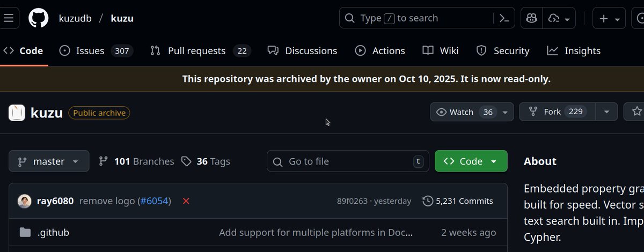Go to the Discussions tab
644x252 pixels.
click(303, 51)
